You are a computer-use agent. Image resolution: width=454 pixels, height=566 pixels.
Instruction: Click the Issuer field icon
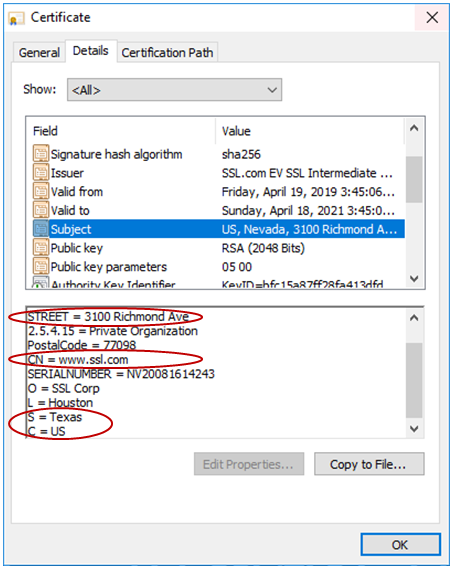point(41,173)
